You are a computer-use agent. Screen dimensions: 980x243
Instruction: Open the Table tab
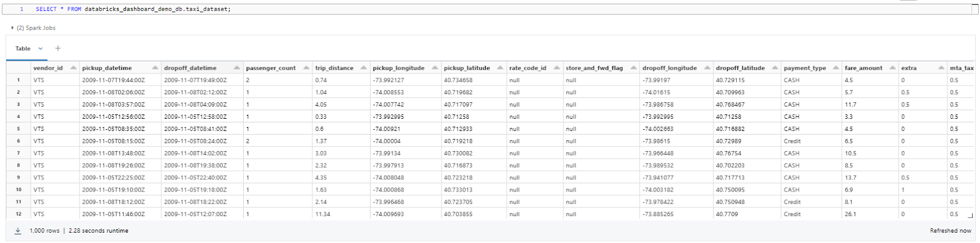tap(23, 48)
